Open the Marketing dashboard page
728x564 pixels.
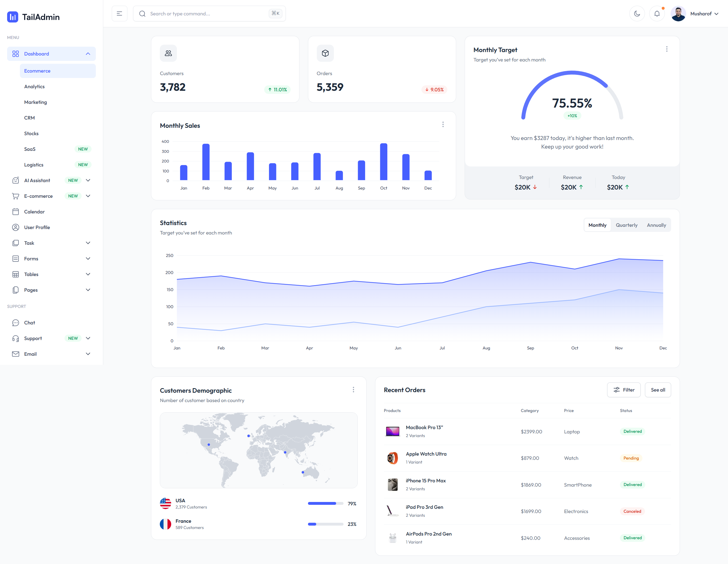pyautogui.click(x=58, y=102)
